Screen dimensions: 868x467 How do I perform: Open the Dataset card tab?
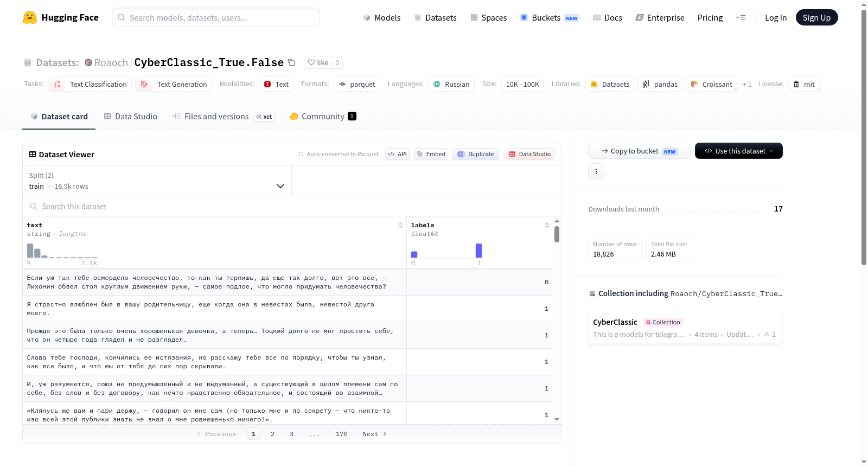59,117
